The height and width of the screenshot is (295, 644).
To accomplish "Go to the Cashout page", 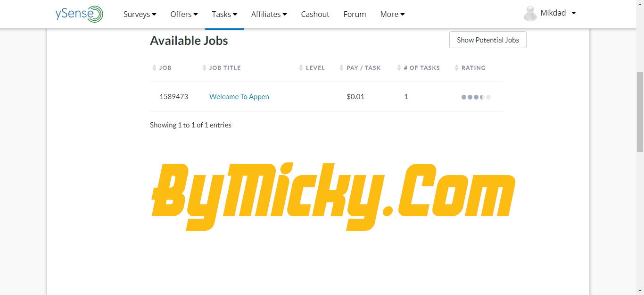I will (x=315, y=14).
